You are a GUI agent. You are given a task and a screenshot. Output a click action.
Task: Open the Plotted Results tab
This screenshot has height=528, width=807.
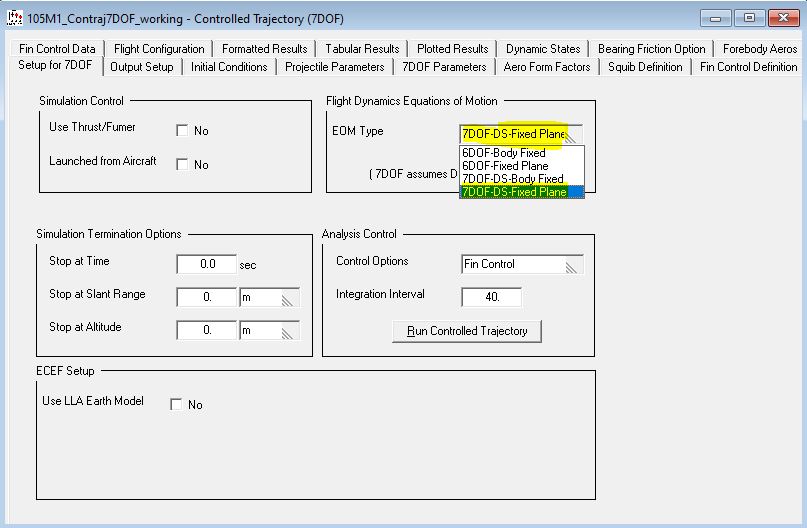pos(452,49)
